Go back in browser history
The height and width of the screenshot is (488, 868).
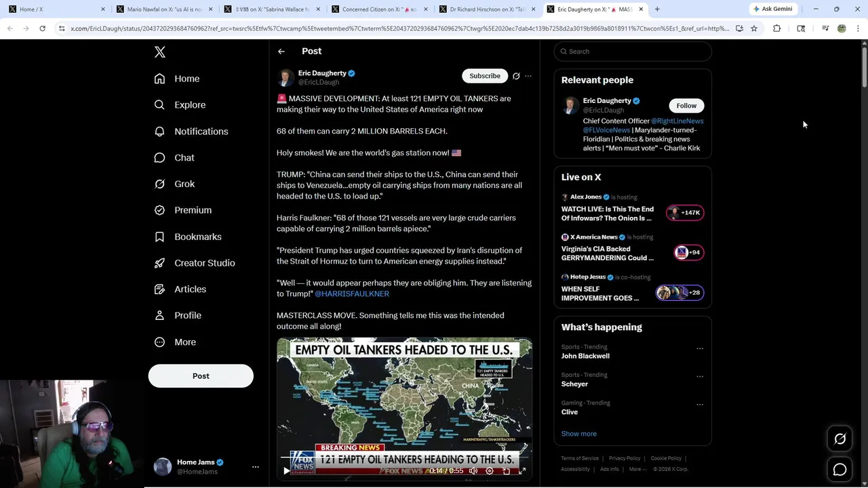click(9, 28)
